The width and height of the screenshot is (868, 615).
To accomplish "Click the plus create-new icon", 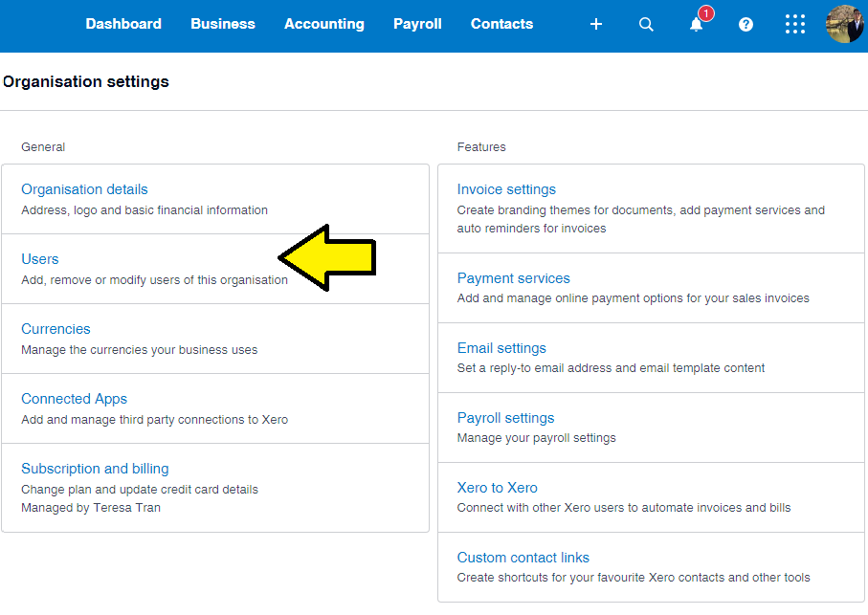I will tap(595, 24).
